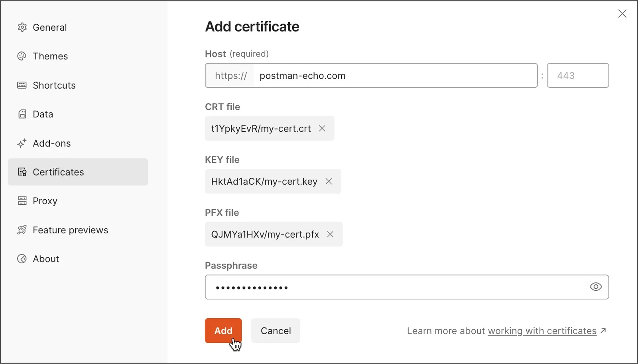Click the Feature previews rocket icon

coord(22,230)
